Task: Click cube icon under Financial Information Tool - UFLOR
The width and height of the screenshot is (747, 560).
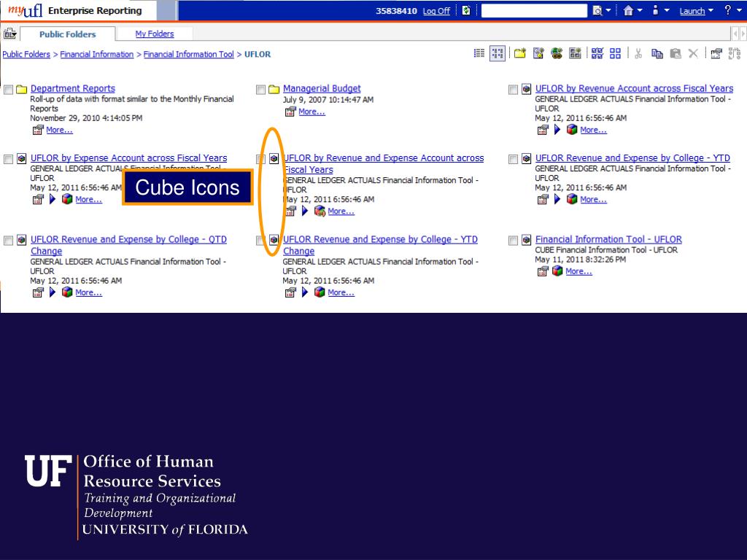Action: pyautogui.click(x=557, y=271)
